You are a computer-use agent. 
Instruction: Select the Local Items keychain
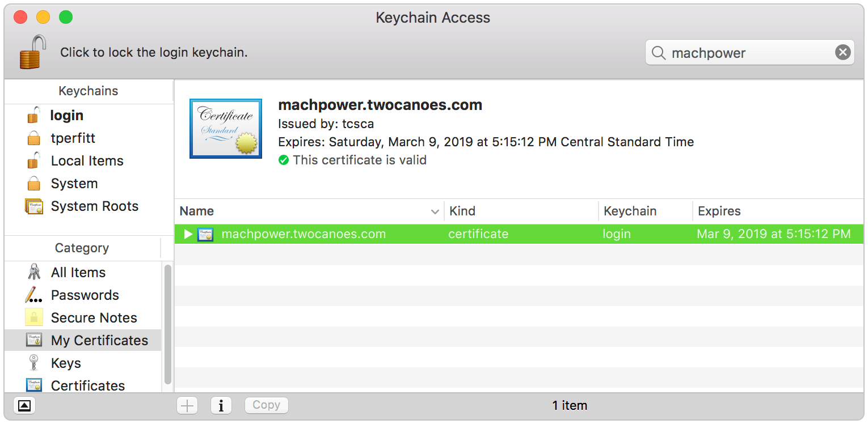click(89, 161)
